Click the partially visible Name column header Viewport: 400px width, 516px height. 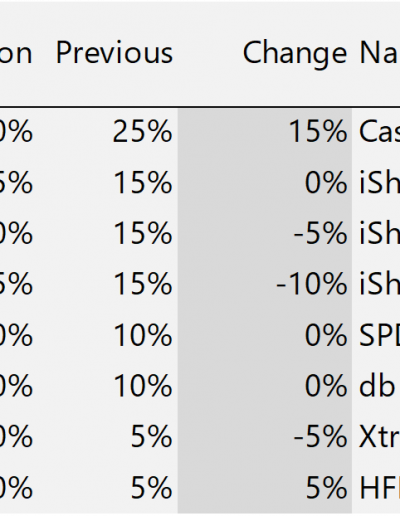[x=379, y=52]
